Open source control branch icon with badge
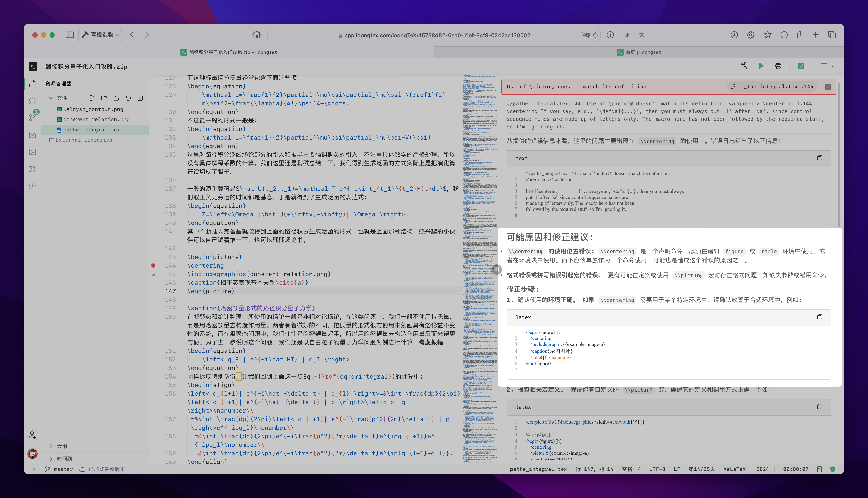This screenshot has width=868, height=498. pyautogui.click(x=32, y=117)
